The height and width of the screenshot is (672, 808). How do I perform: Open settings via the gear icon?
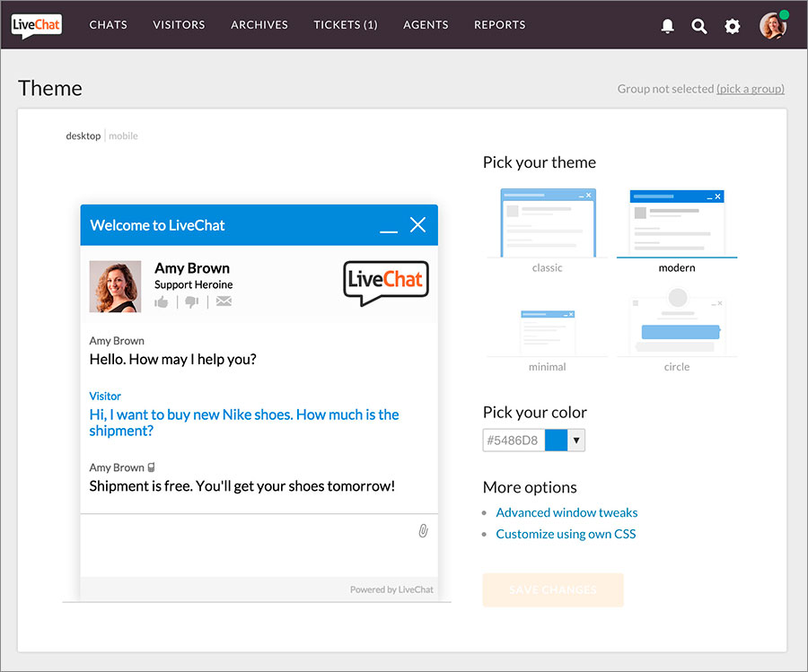coord(733,26)
